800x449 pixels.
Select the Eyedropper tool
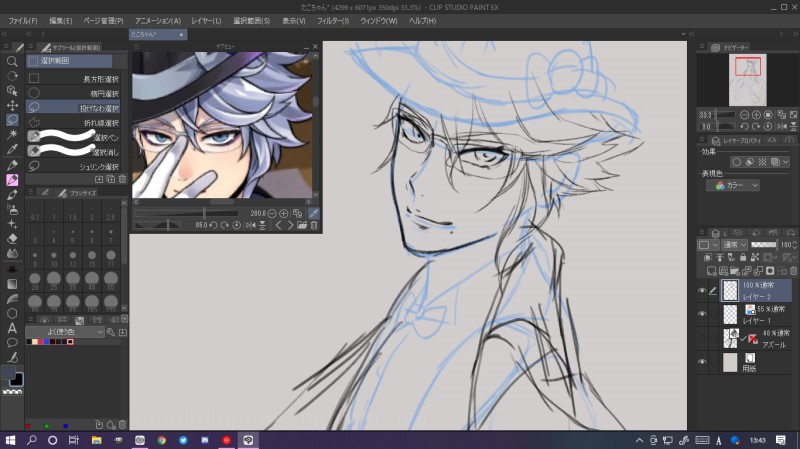tap(12, 149)
